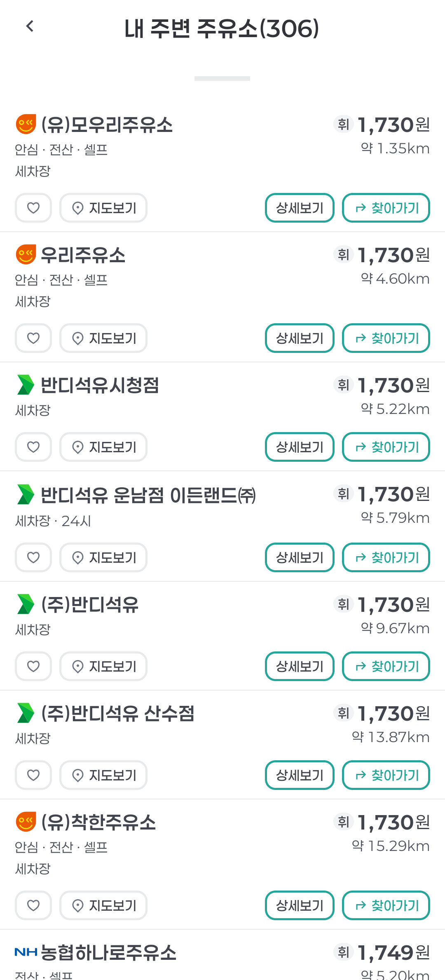Select the 농협하나로주유소 station name

click(109, 952)
